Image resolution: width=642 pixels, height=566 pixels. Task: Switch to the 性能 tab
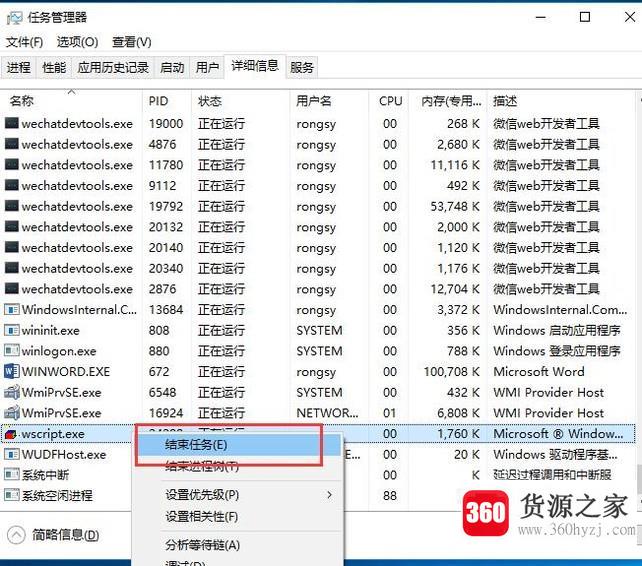[x=54, y=67]
